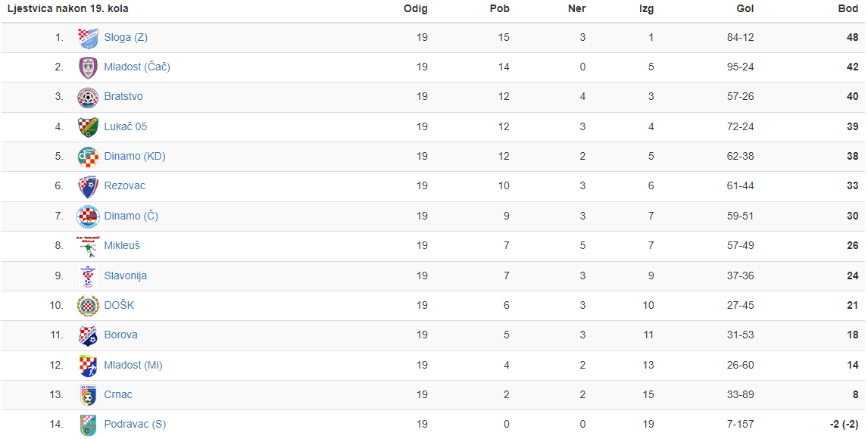Open the Sloga (Z) team link
Image resolution: width=868 pixels, height=439 pixels.
[x=126, y=38]
